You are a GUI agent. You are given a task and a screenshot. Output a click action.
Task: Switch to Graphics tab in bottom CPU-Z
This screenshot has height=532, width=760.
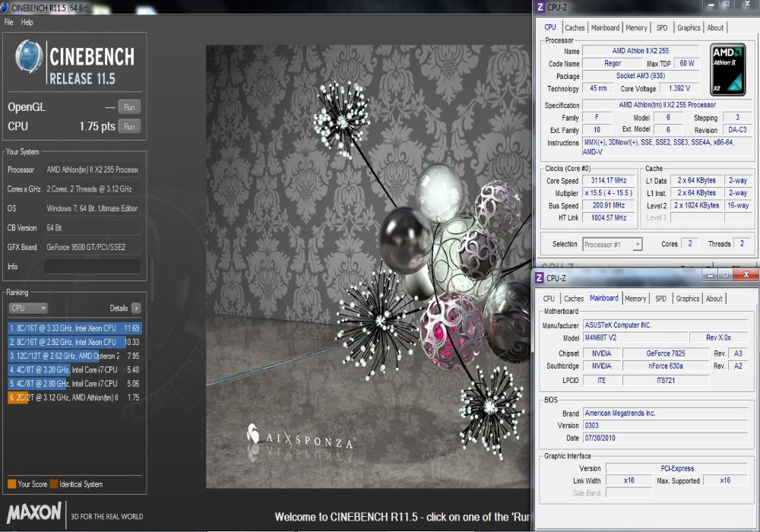click(687, 299)
